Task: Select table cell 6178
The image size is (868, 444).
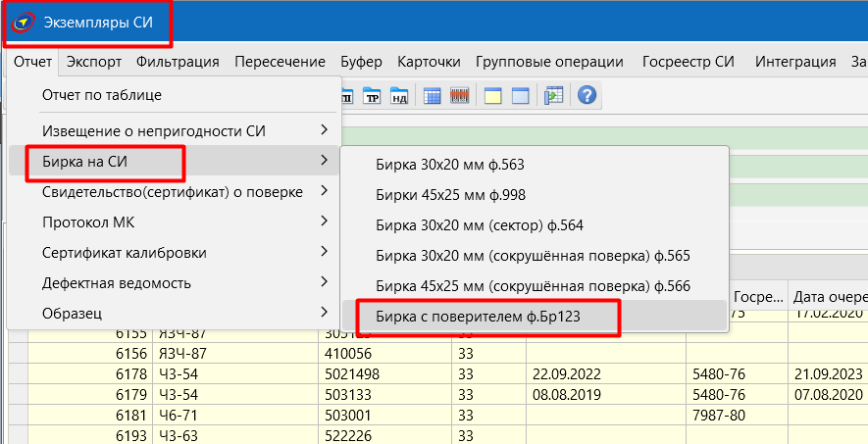Action: (90, 374)
